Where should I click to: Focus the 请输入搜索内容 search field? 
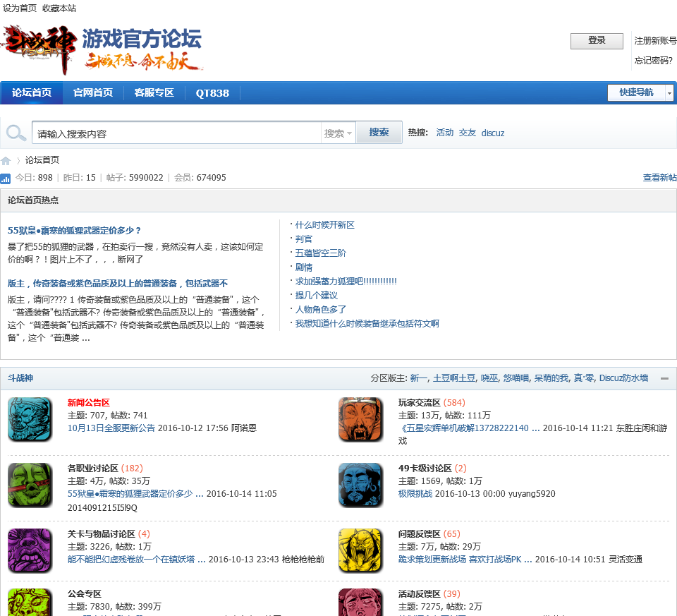(176, 133)
